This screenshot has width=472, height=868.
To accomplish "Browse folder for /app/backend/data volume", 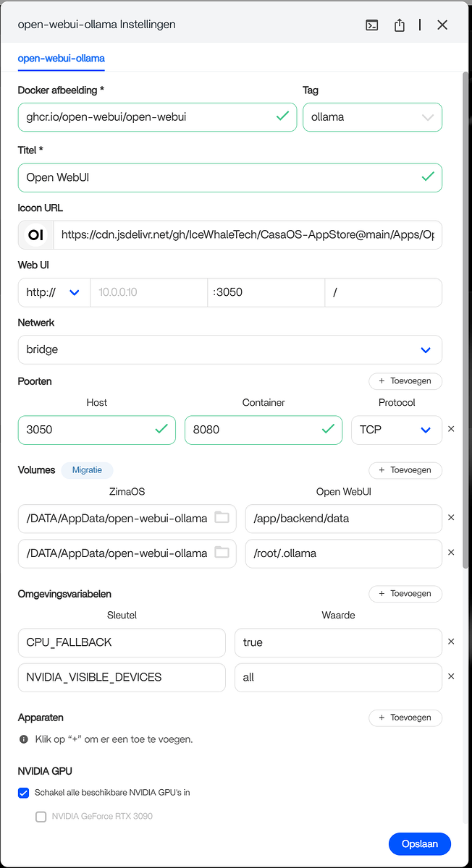I will point(222,518).
